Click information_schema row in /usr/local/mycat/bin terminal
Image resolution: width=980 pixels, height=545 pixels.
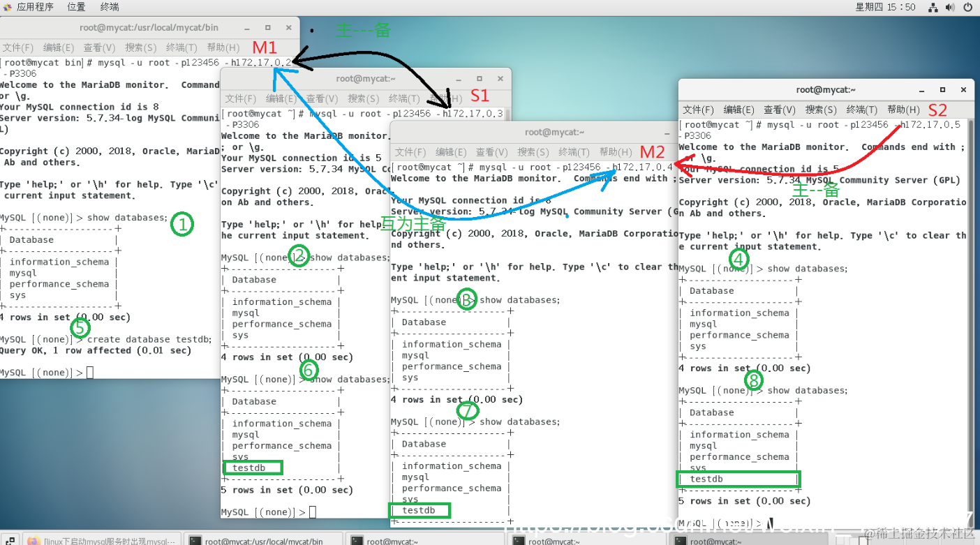[59, 262]
